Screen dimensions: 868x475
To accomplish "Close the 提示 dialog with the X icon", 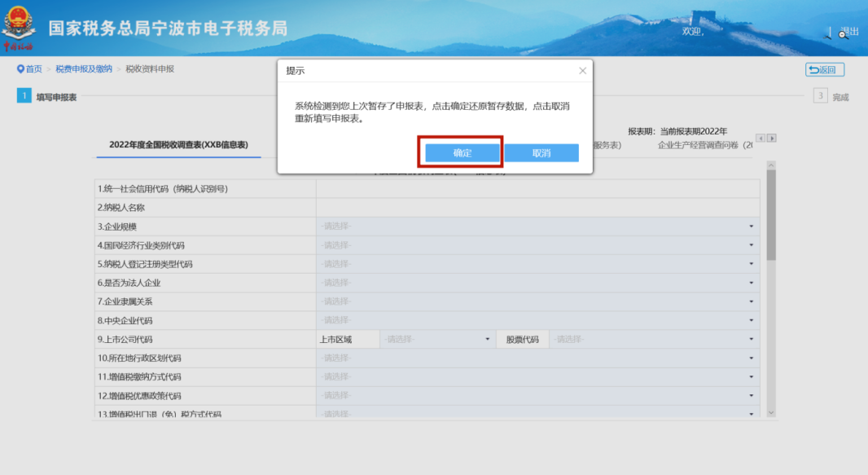I will [x=582, y=71].
